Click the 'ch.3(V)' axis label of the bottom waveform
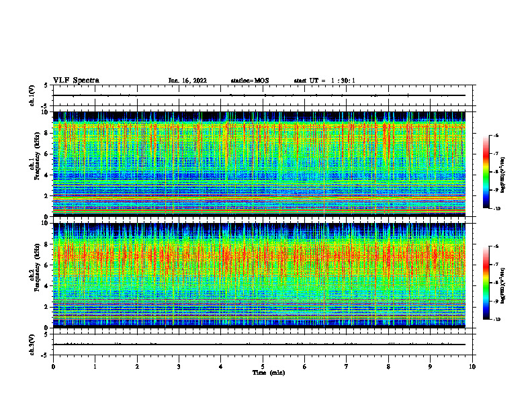 [x=32, y=345]
